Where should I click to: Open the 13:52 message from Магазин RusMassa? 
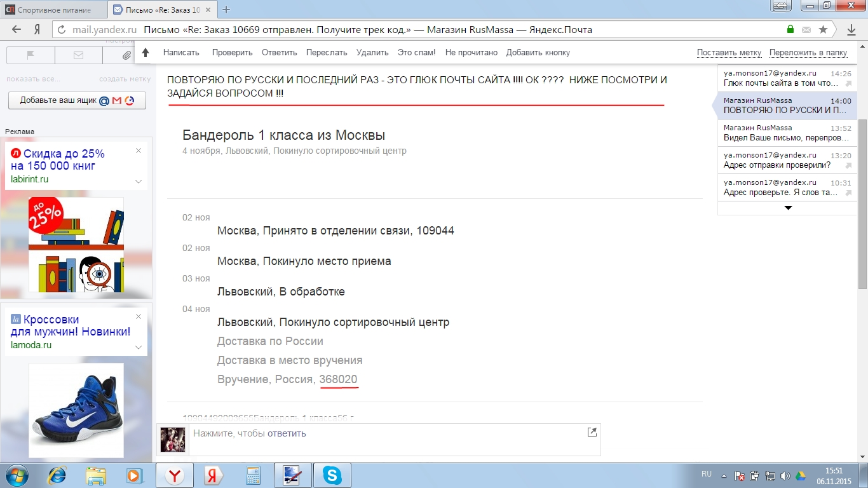(787, 133)
